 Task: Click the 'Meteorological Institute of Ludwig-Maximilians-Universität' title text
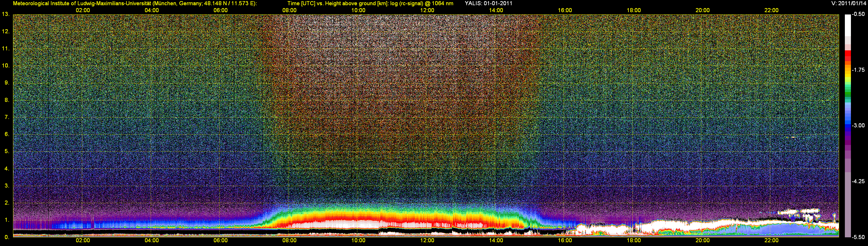point(82,3)
